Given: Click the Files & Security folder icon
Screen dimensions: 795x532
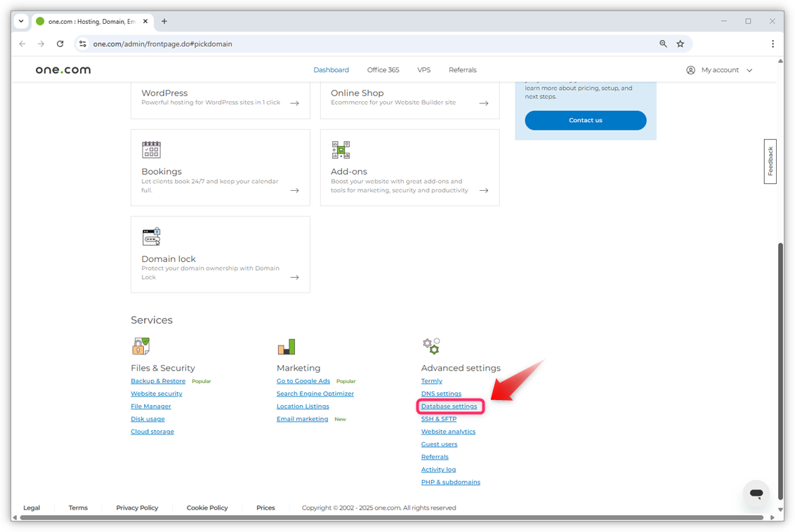Looking at the screenshot, I should point(140,345).
